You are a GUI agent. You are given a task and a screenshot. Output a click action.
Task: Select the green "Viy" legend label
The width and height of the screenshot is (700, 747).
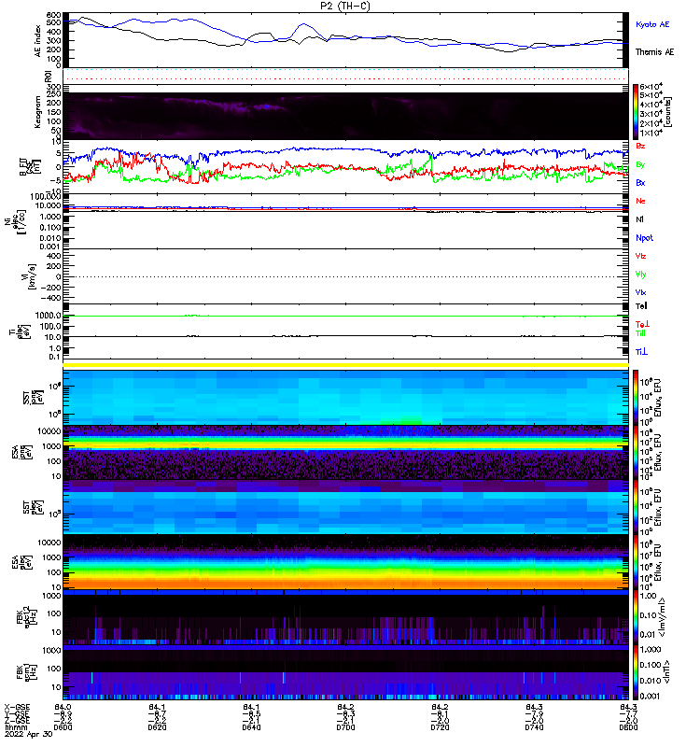pos(640,275)
